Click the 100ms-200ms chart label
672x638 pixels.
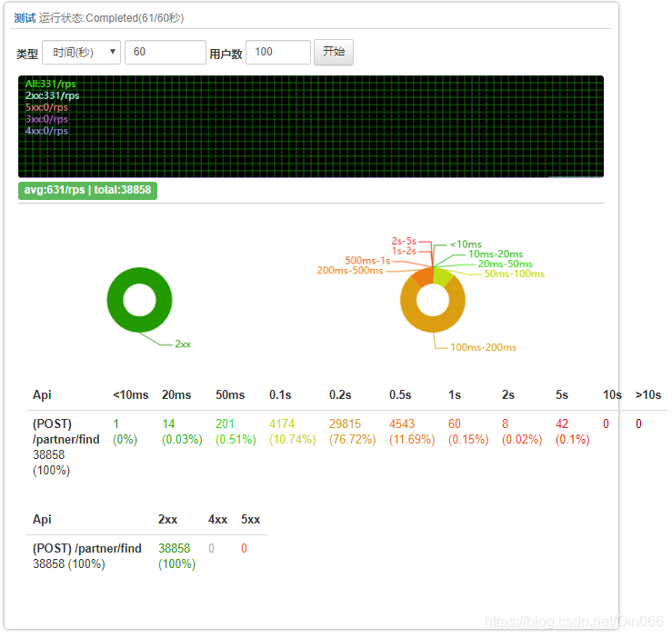pyautogui.click(x=483, y=347)
